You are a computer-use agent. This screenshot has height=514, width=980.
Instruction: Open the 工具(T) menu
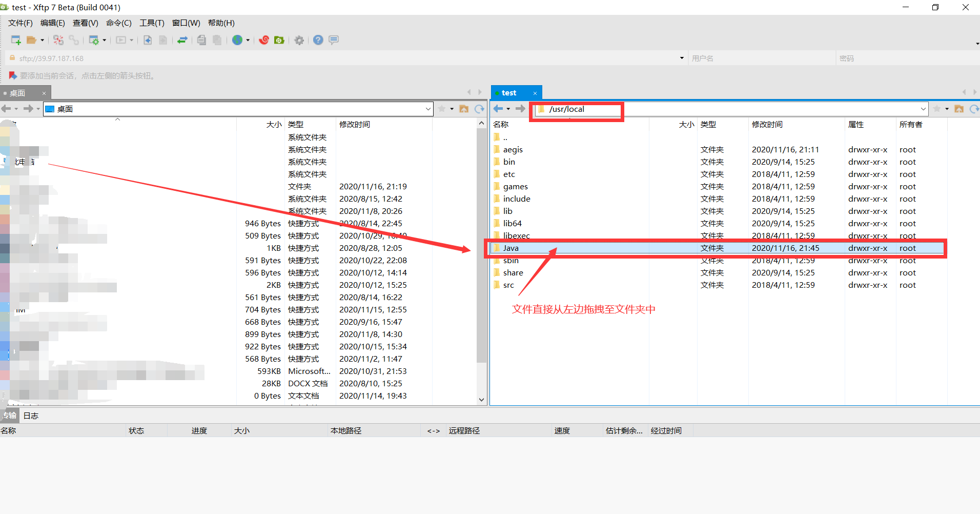coord(152,23)
